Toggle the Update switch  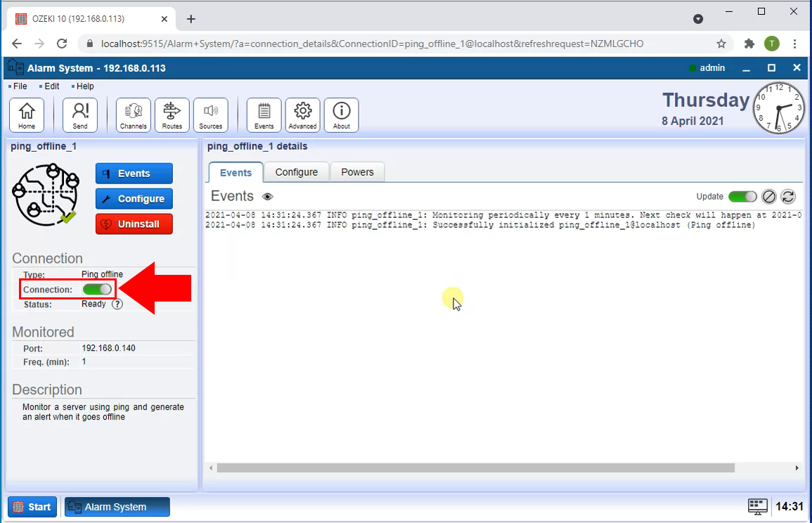(x=742, y=197)
